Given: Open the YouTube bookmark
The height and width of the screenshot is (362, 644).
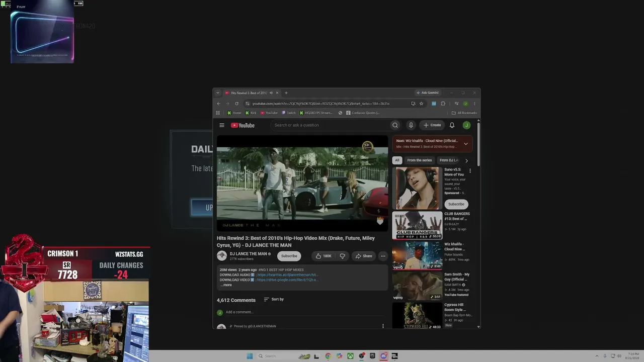Looking at the screenshot, I should [x=269, y=113].
